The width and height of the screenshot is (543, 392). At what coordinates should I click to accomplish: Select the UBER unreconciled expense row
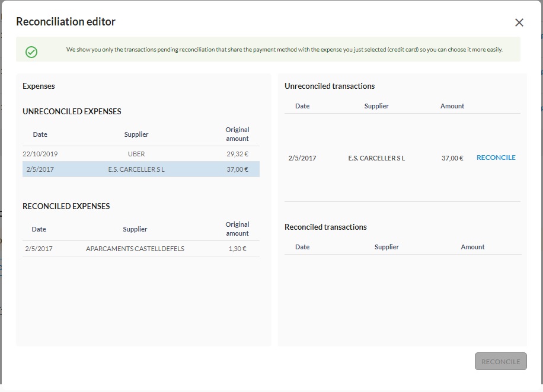pos(136,154)
